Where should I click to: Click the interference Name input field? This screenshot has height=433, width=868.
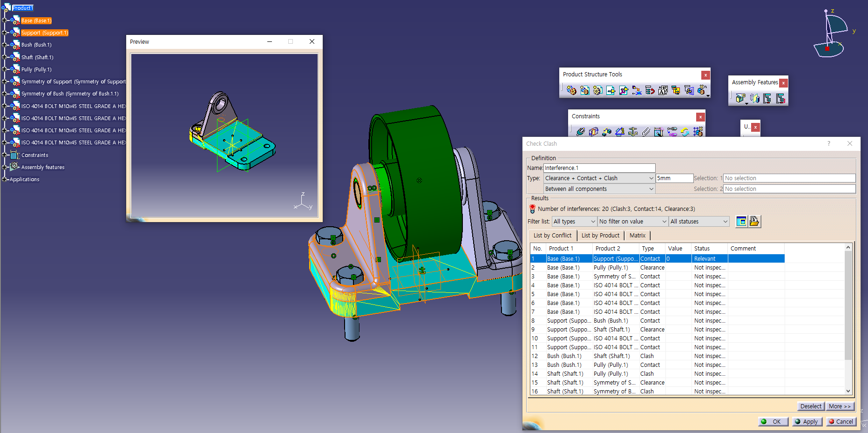point(599,168)
